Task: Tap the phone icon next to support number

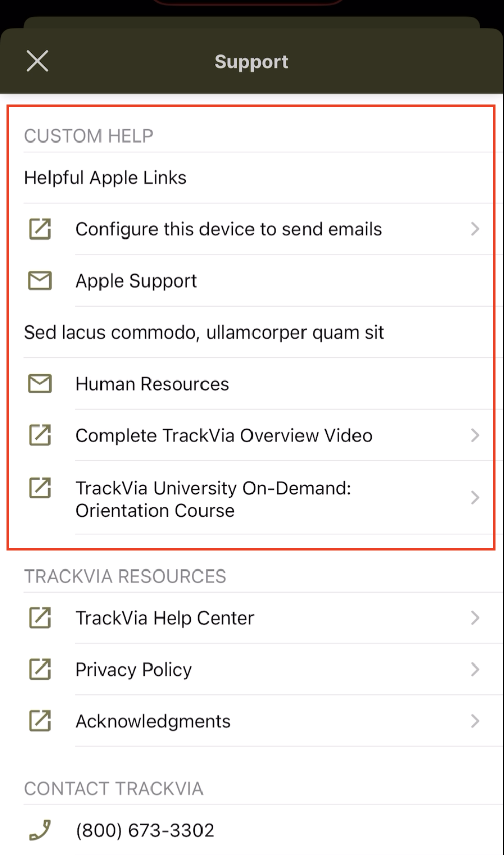Action: tap(40, 830)
